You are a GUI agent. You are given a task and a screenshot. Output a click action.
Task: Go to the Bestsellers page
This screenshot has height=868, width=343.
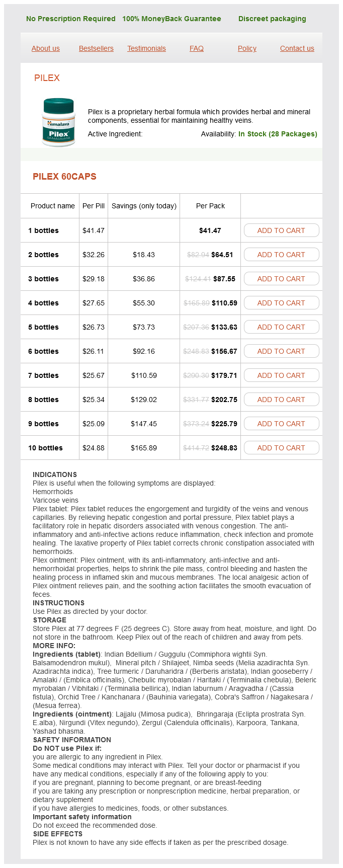(x=96, y=48)
